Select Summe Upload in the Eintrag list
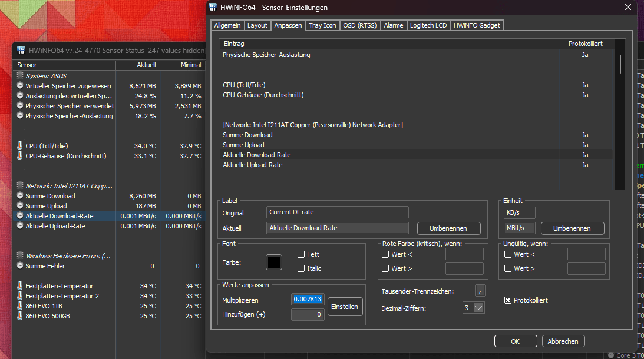 pos(415,145)
